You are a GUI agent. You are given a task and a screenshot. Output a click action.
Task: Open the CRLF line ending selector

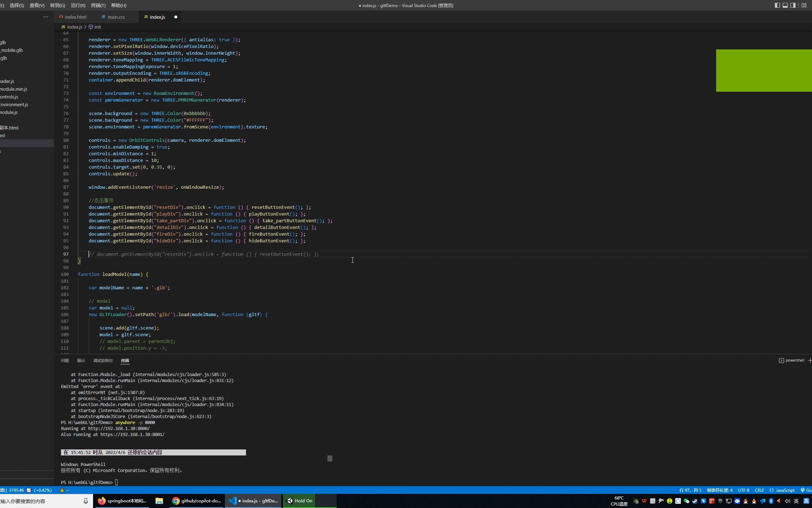[x=759, y=490]
